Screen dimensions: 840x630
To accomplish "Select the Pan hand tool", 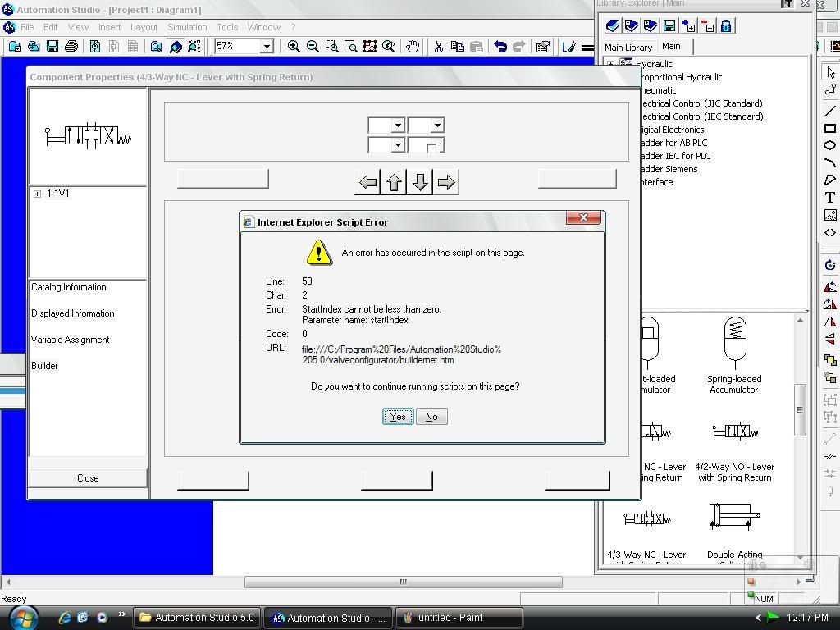I will tap(413, 47).
